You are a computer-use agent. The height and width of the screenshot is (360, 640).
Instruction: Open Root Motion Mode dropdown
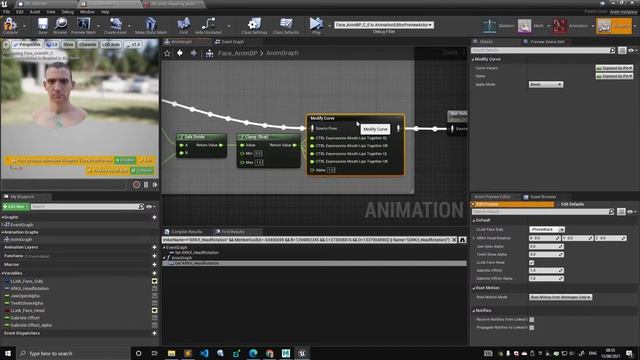tap(560, 297)
